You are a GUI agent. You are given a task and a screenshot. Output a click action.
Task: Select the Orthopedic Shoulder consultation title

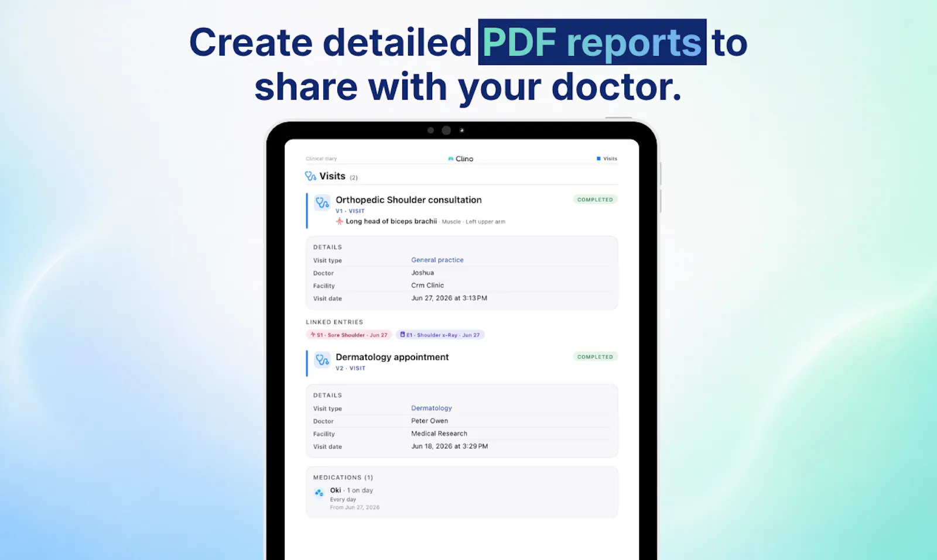coord(408,200)
